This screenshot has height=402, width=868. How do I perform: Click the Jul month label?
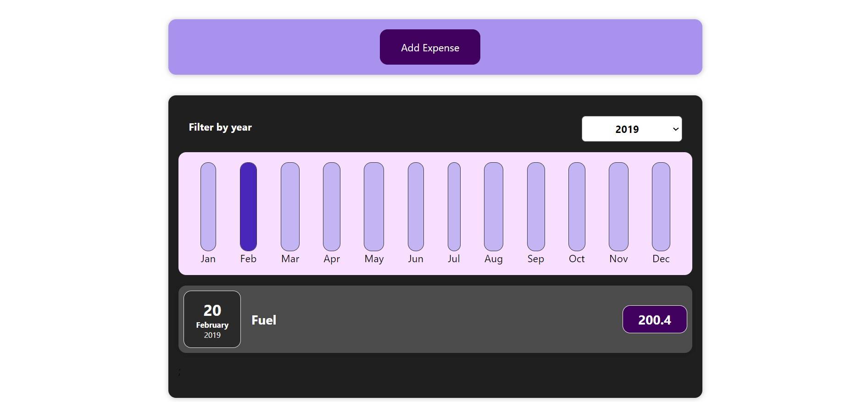pyautogui.click(x=454, y=259)
